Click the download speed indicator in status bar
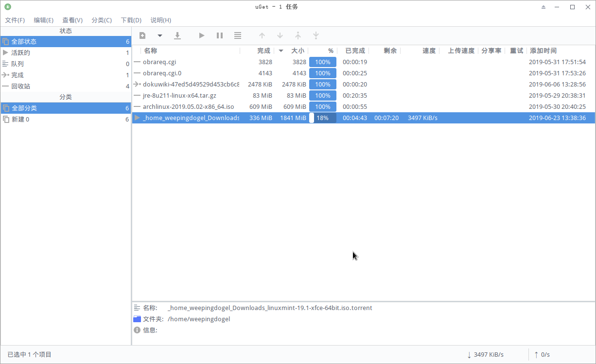Screen dimensions: 596x364 [485, 354]
